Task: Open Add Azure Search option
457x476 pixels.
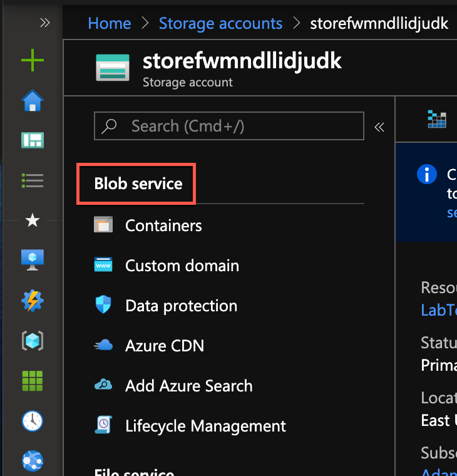Action: click(188, 386)
